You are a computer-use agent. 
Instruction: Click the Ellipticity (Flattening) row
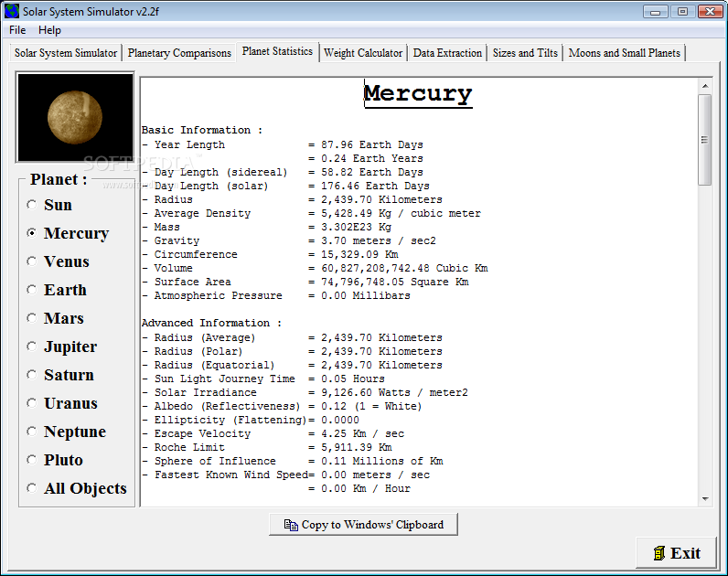click(251, 420)
